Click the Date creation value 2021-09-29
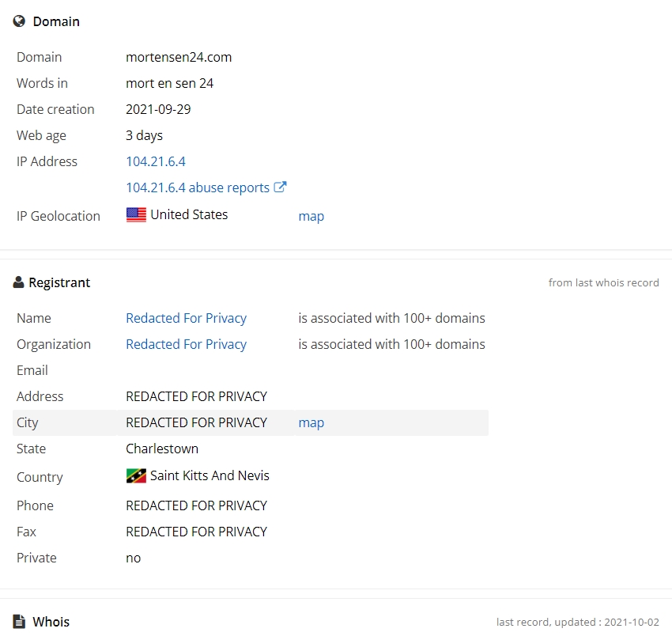 (158, 109)
